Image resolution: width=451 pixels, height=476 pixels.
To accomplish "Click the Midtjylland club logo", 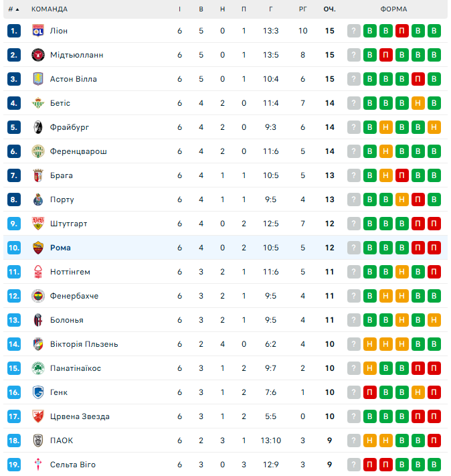I will coord(37,55).
